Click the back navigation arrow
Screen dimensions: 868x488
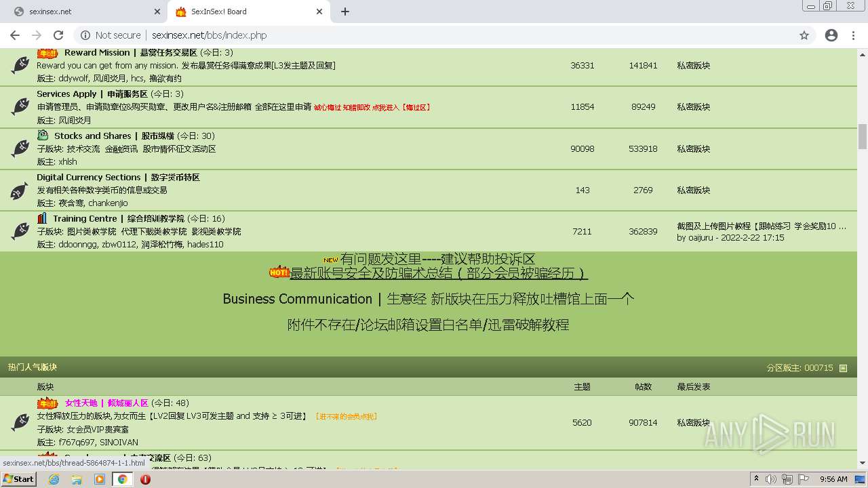[15, 35]
